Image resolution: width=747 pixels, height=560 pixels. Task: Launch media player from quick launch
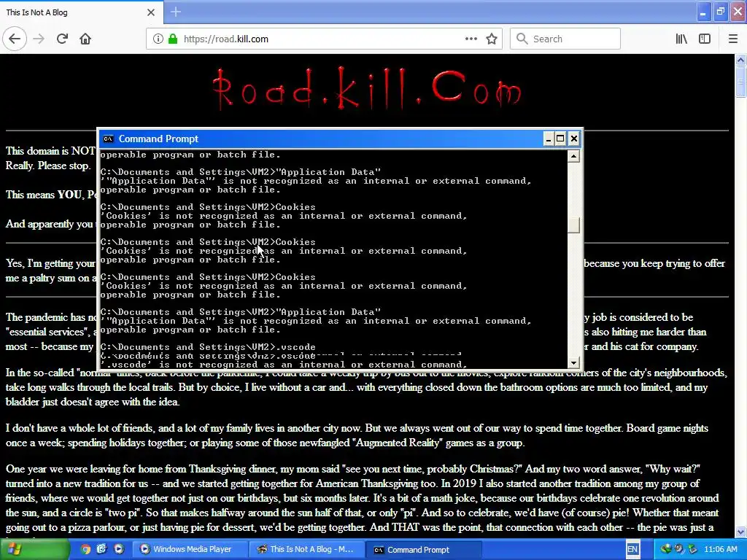click(118, 550)
